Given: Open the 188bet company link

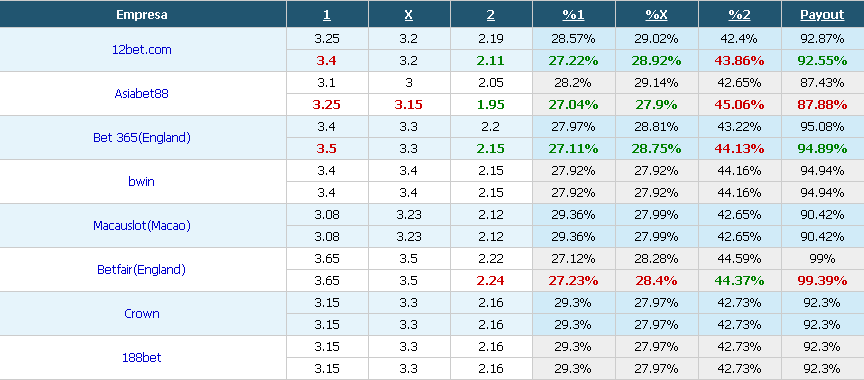Looking at the screenshot, I should click(142, 357).
